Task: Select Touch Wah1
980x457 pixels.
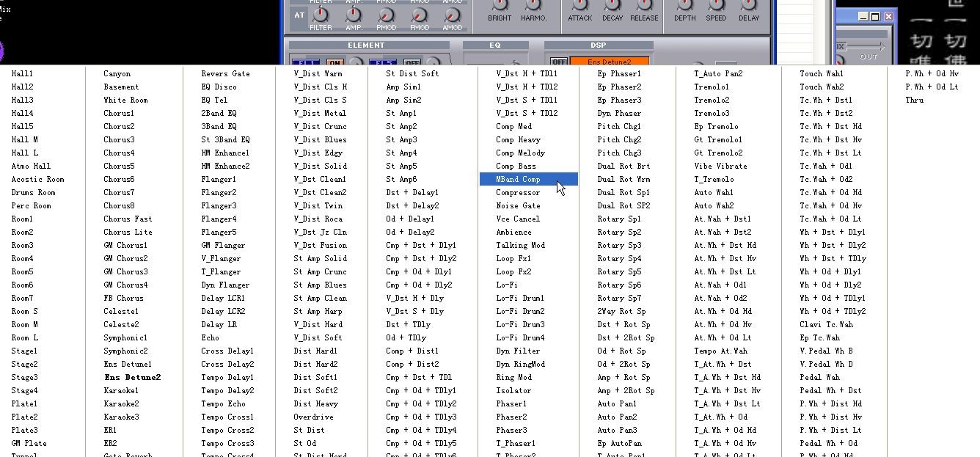Action: click(x=822, y=73)
